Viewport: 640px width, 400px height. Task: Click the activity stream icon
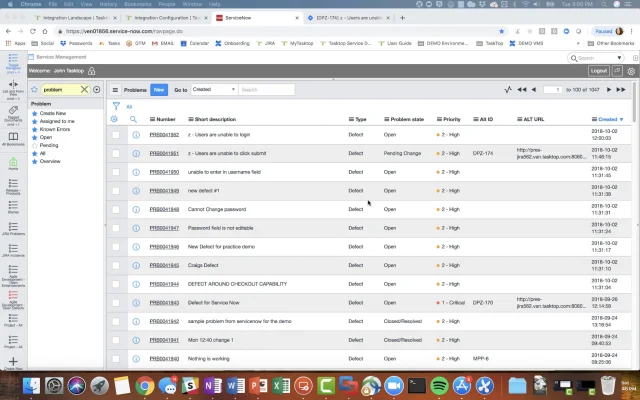pos(508,89)
